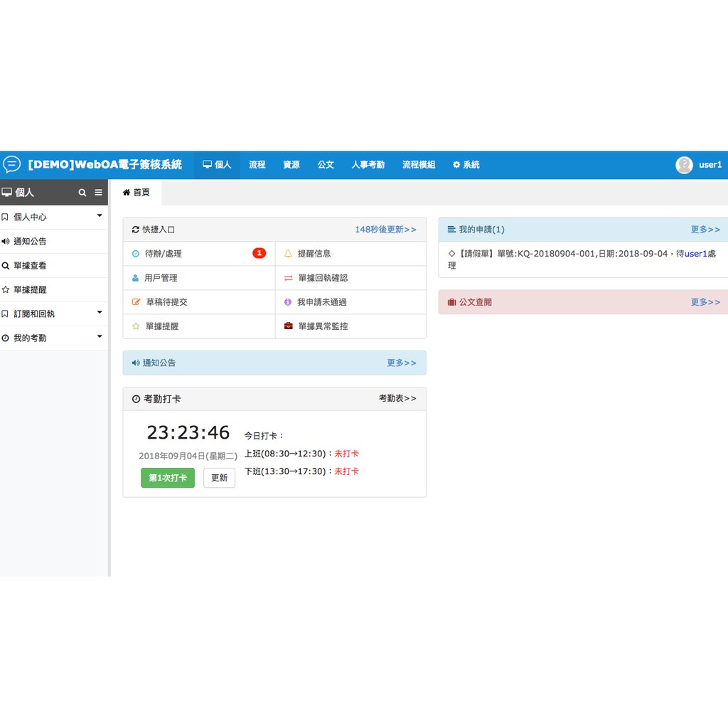
Task: Open 用戶管理 shortcut text
Action: tap(161, 278)
